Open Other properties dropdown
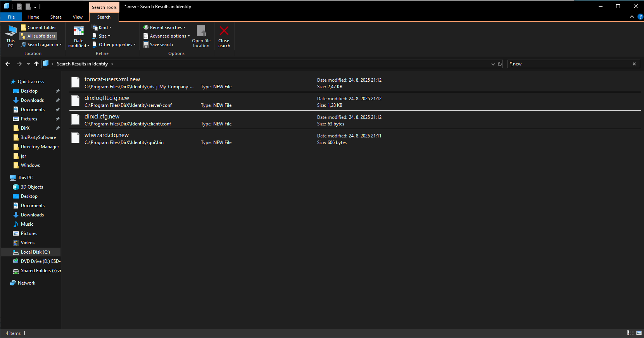Image resolution: width=644 pixels, height=338 pixels. (x=114, y=45)
